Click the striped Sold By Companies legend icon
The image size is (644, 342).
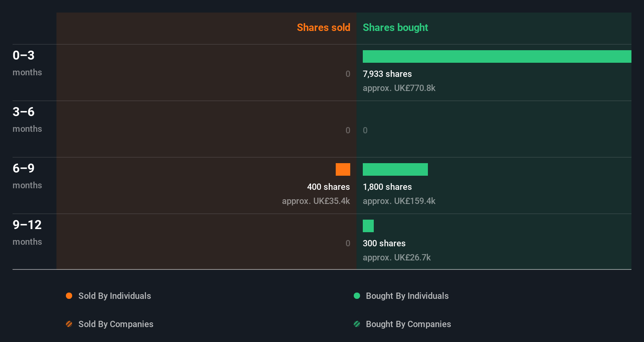[69, 324]
